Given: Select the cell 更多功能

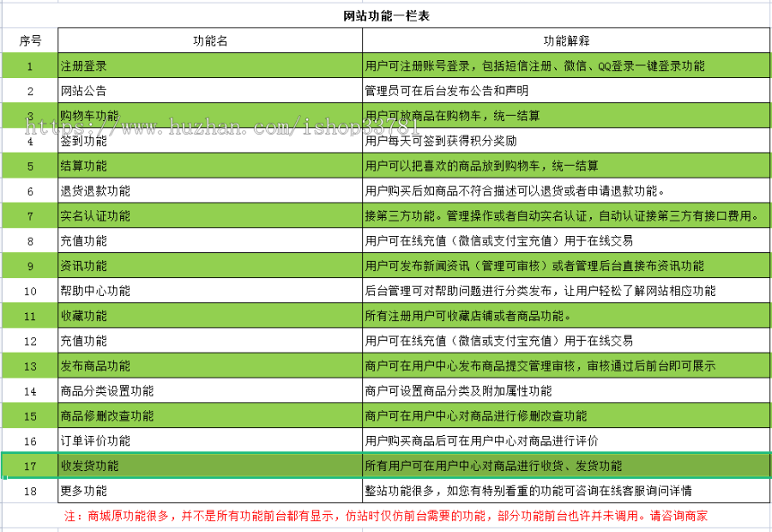Looking at the screenshot, I should (210, 491).
